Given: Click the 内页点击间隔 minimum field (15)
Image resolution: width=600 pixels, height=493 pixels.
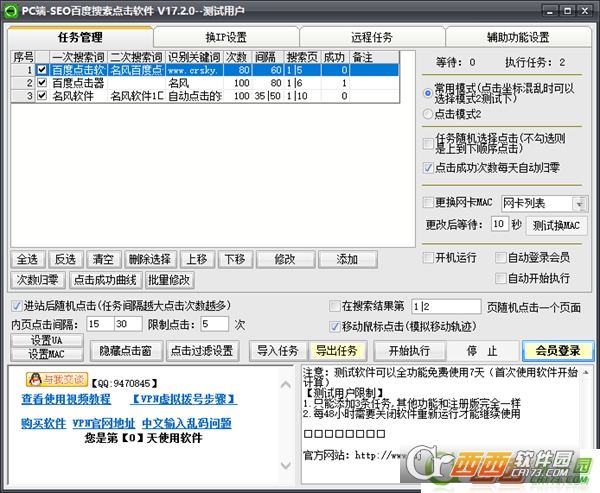Looking at the screenshot, I should pos(101,324).
